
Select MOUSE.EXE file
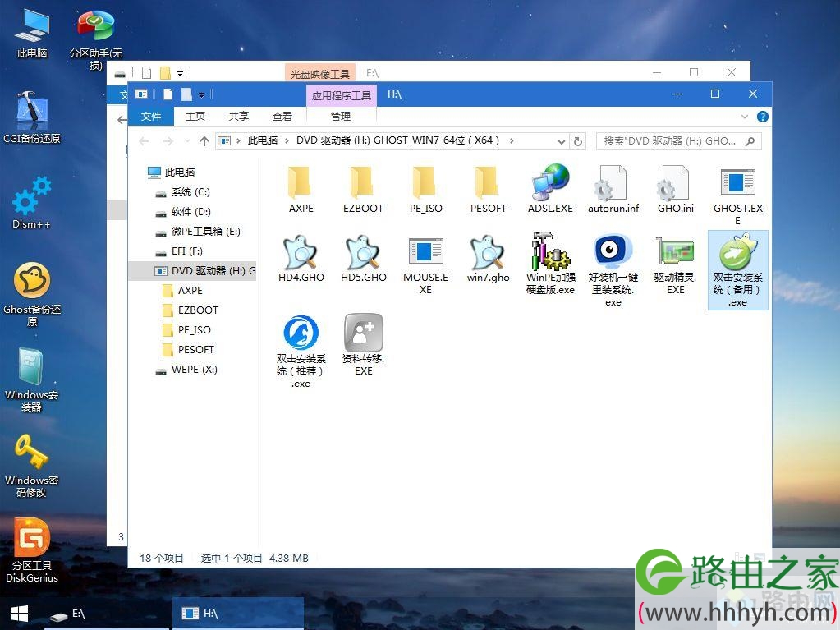pyautogui.click(x=426, y=265)
